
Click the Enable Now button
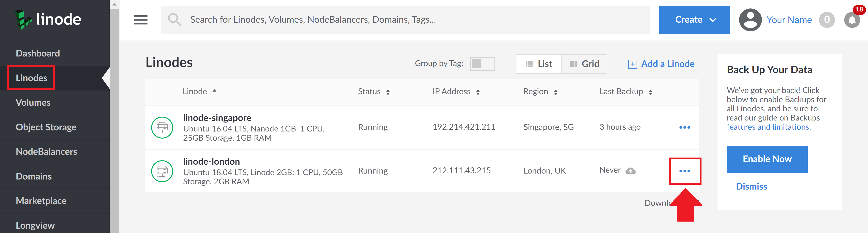[767, 159]
